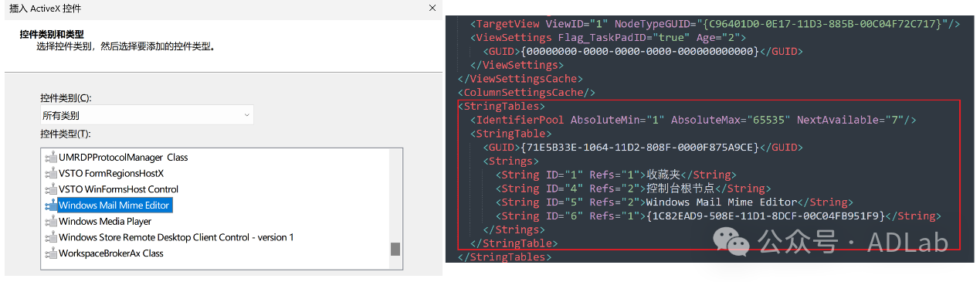
Task: Select Windows Media Player list entry
Action: [105, 222]
